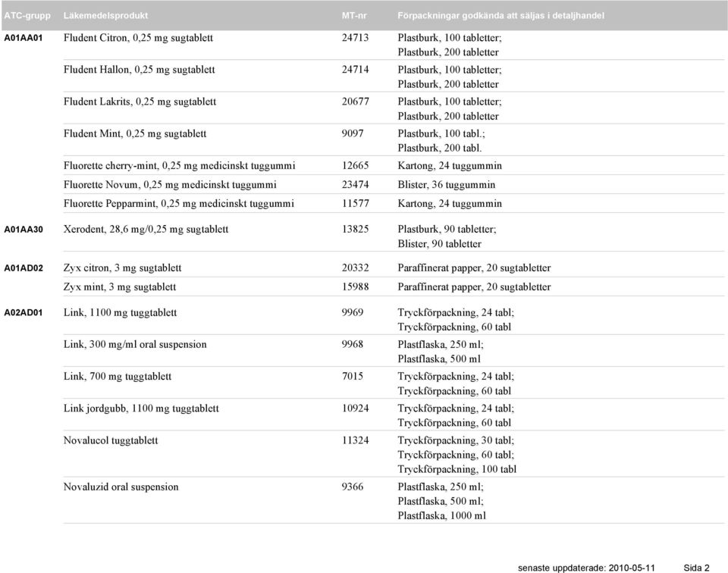Click Fludent Hallon, 0,25 mg sugtablett
This screenshot has width=728, height=573.
click(140, 70)
